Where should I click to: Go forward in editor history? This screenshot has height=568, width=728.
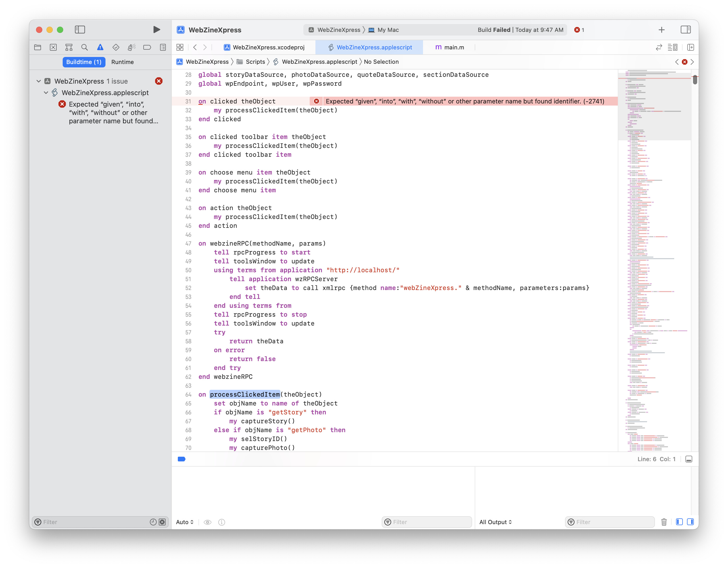click(205, 47)
